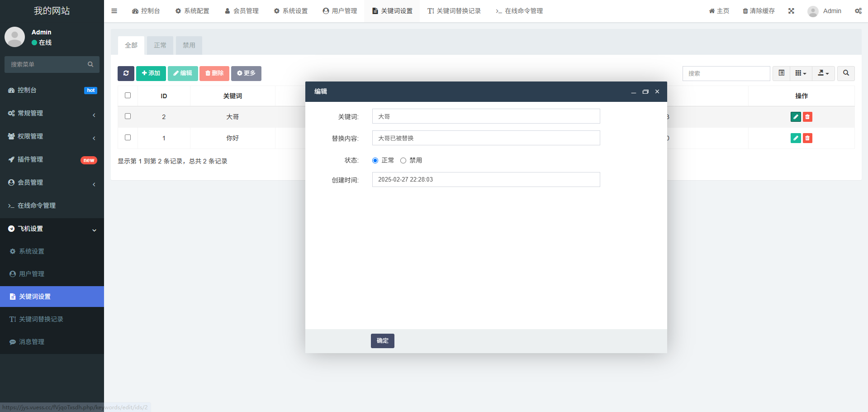Click the search magnifier button beside table search
Viewport: 868px width, 412px height.
(846, 73)
